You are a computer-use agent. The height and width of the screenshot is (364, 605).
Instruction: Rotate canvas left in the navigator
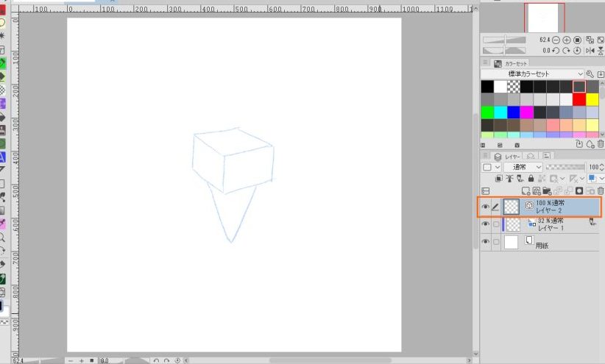[x=556, y=51]
